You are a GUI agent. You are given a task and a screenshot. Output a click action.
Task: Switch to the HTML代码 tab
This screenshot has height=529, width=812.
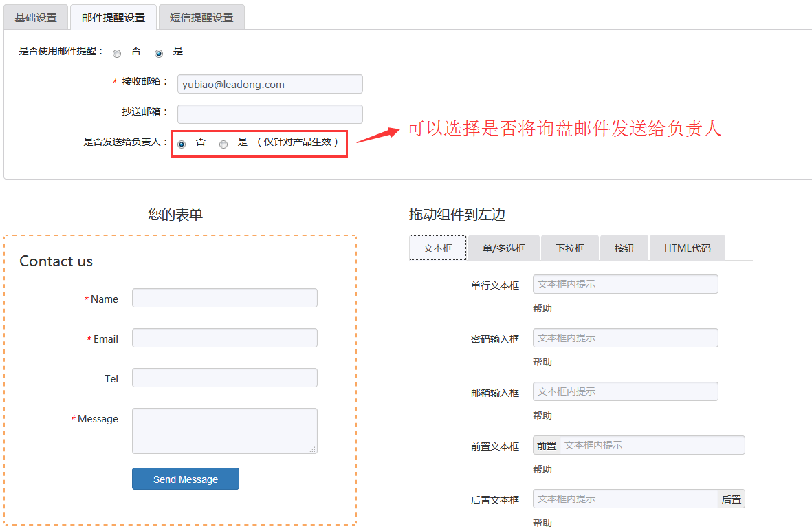click(687, 247)
